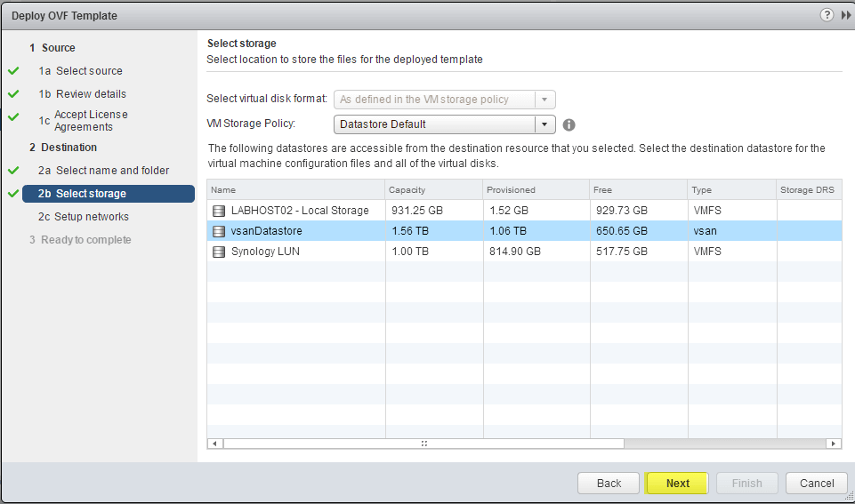Click the 1 Source section heading

click(52, 48)
